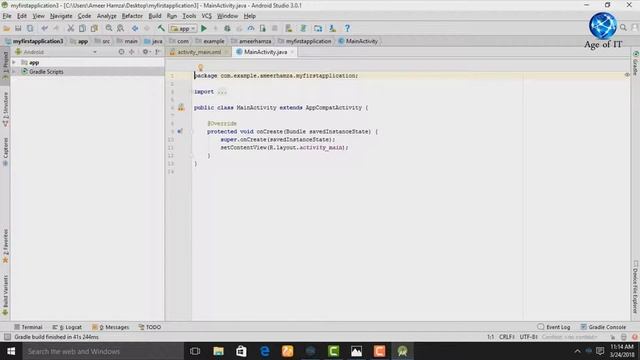The width and height of the screenshot is (640, 360).
Task: Click the Help question mark icon
Action: [x=347, y=29]
